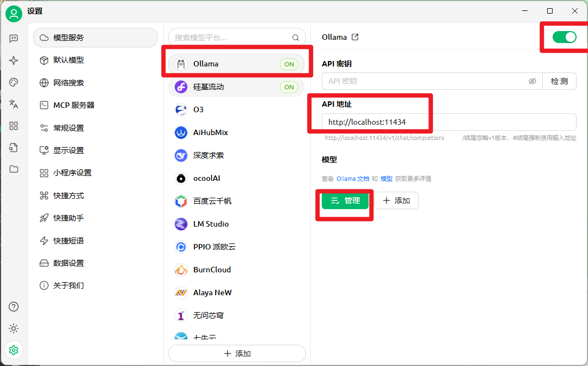Screen dimensions: 588x366
Task: Click the 无问芯穹 logo icon
Action: click(x=181, y=315)
